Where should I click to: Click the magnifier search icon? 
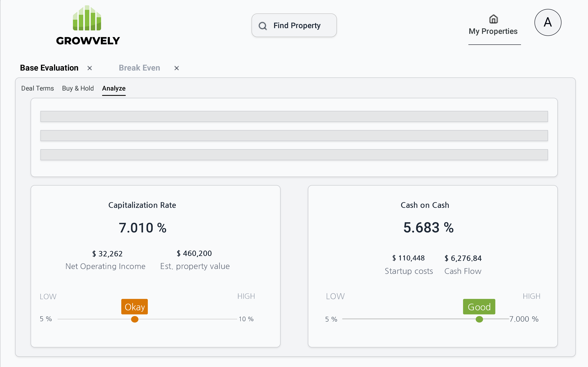[262, 26]
